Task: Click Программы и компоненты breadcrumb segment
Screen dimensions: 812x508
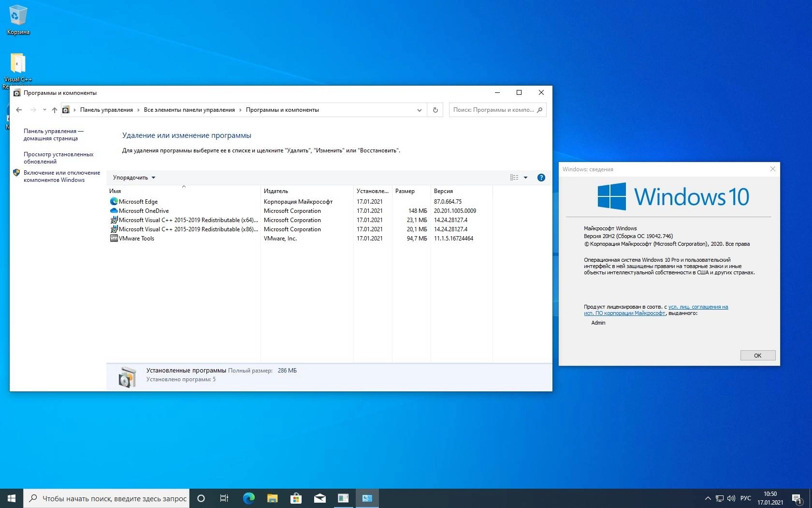Action: [282, 110]
